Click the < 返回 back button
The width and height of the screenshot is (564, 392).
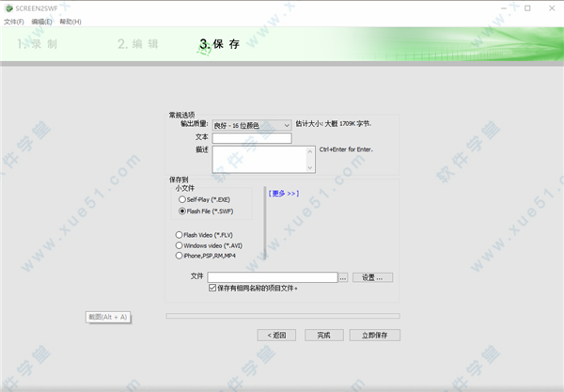pyautogui.click(x=277, y=335)
